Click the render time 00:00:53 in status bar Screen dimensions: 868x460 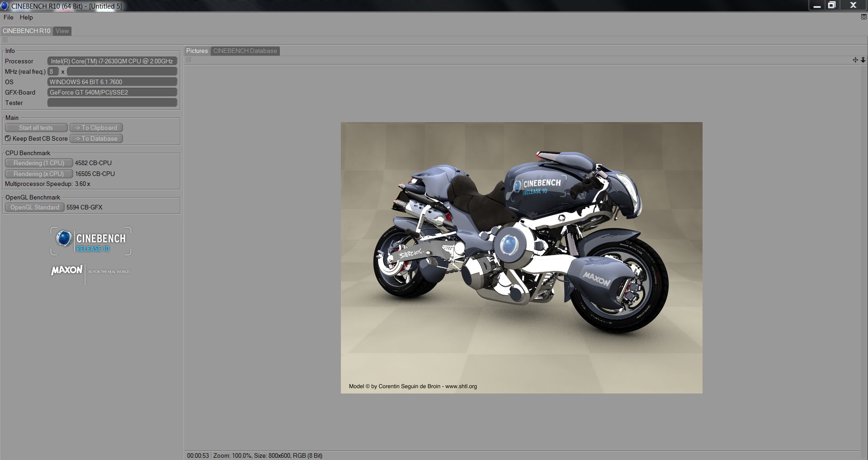198,455
